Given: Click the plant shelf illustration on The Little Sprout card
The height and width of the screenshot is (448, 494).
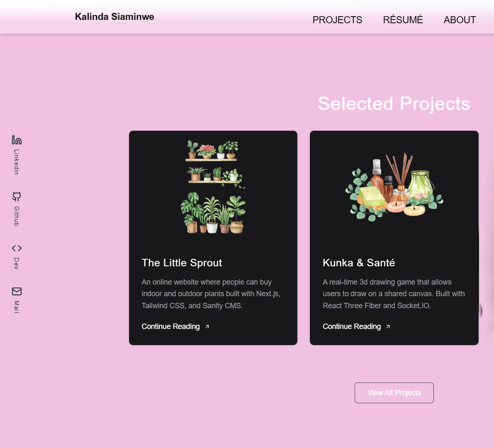Looking at the screenshot, I should pyautogui.click(x=213, y=187).
